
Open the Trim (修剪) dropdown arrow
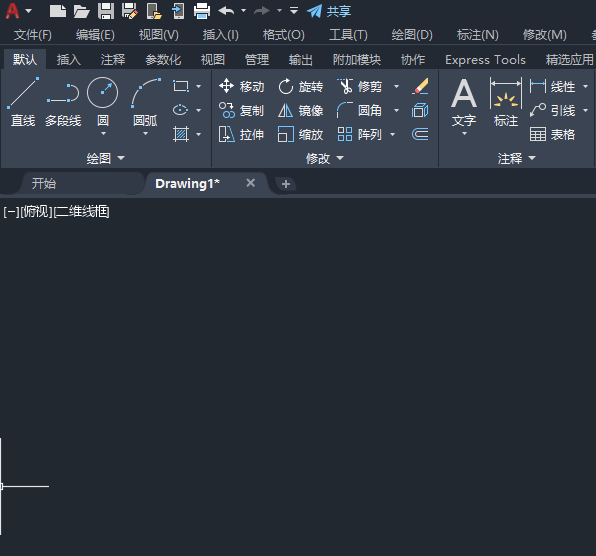point(396,87)
